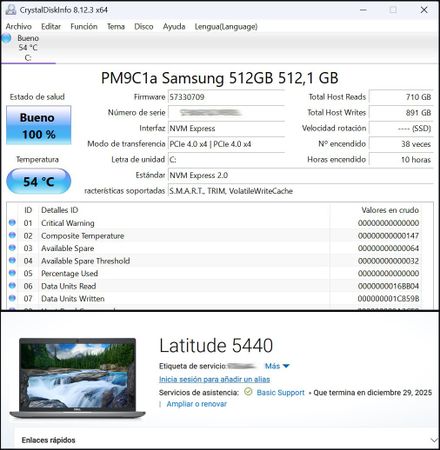This screenshot has width=440, height=450.
Task: Select the Data Units Read attribute text
Action: (x=69, y=286)
